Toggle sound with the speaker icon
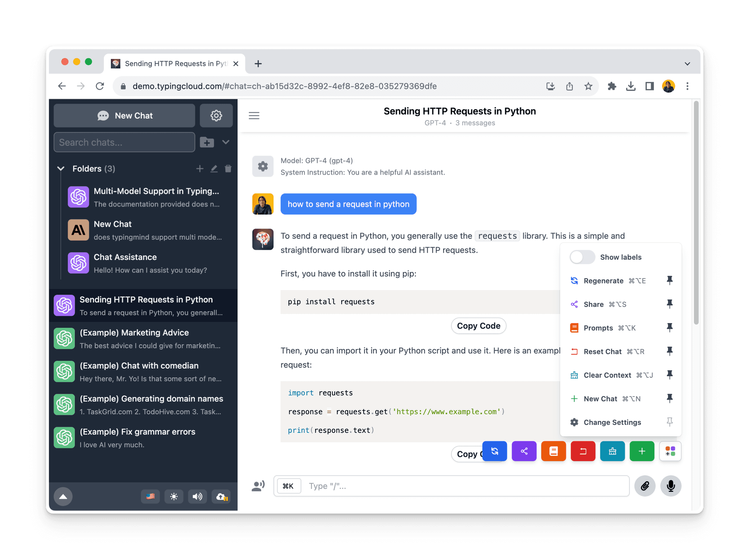Screen dimensions: 750x560 [x=197, y=497]
